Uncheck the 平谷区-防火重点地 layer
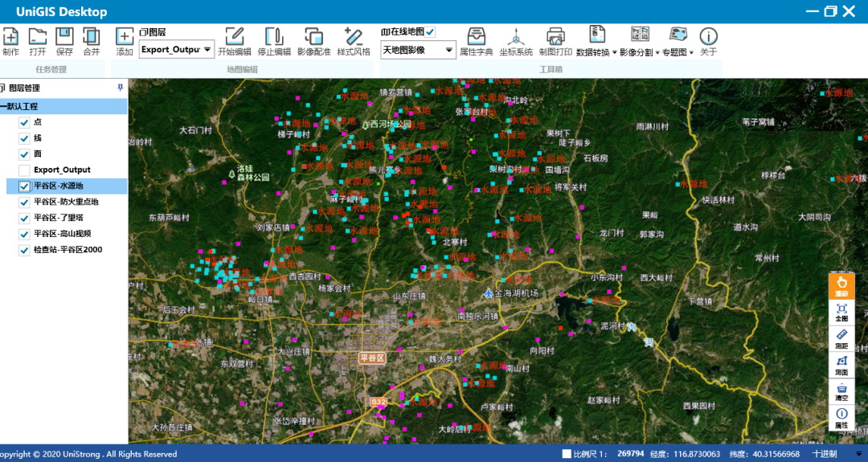868x462 pixels. pyautogui.click(x=24, y=202)
